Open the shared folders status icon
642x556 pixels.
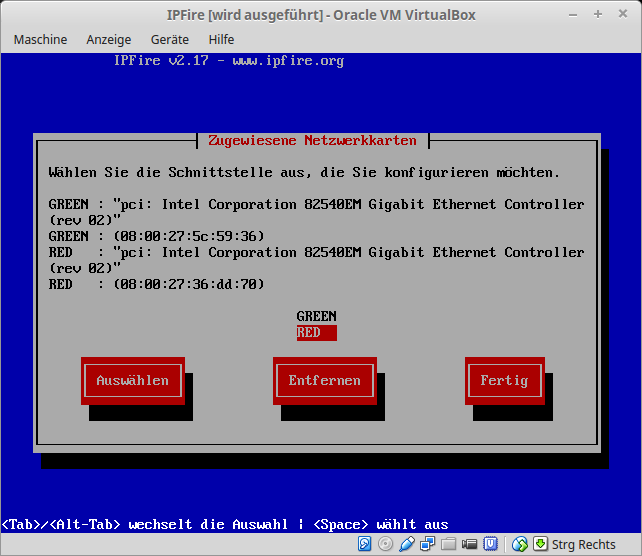coord(448,544)
